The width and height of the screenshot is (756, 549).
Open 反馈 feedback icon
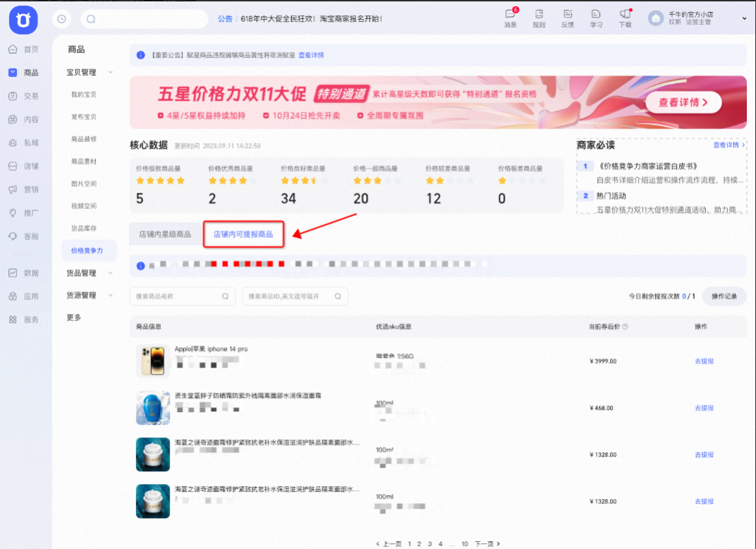(x=568, y=18)
